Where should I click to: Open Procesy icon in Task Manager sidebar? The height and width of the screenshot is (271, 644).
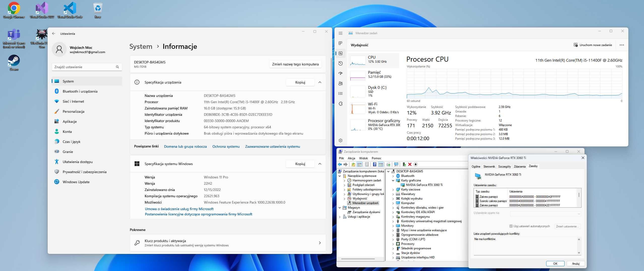click(341, 43)
